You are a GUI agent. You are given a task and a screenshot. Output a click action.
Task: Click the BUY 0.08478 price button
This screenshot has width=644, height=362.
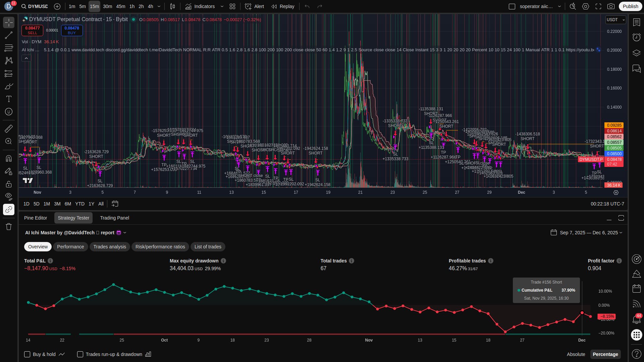point(72,30)
